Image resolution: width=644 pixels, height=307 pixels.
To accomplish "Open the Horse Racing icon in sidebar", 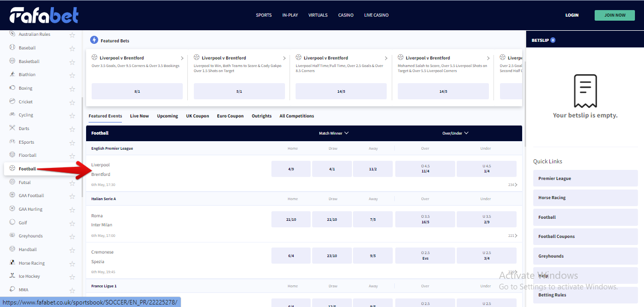I will 12,263.
